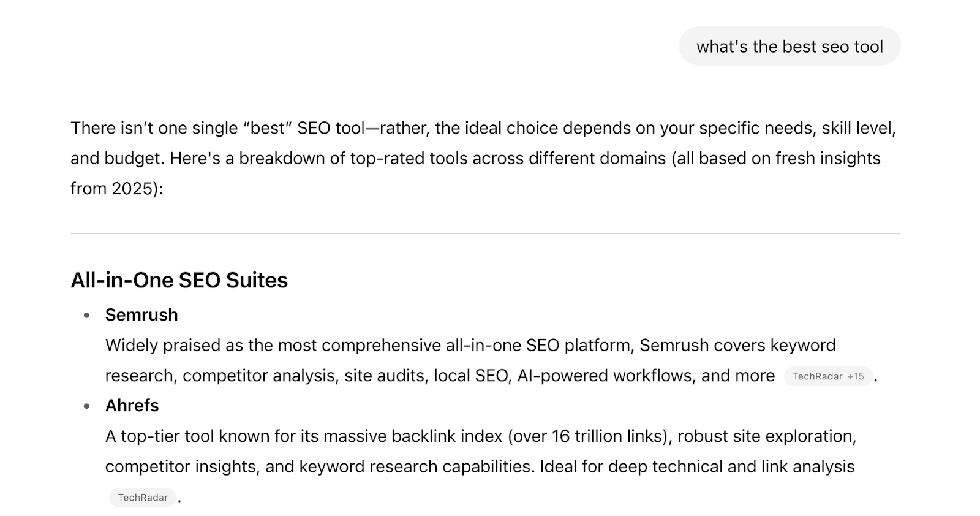Click the bolded 'Semrush' list item
Image resolution: width=980 pixels, height=516 pixels.
click(x=141, y=314)
